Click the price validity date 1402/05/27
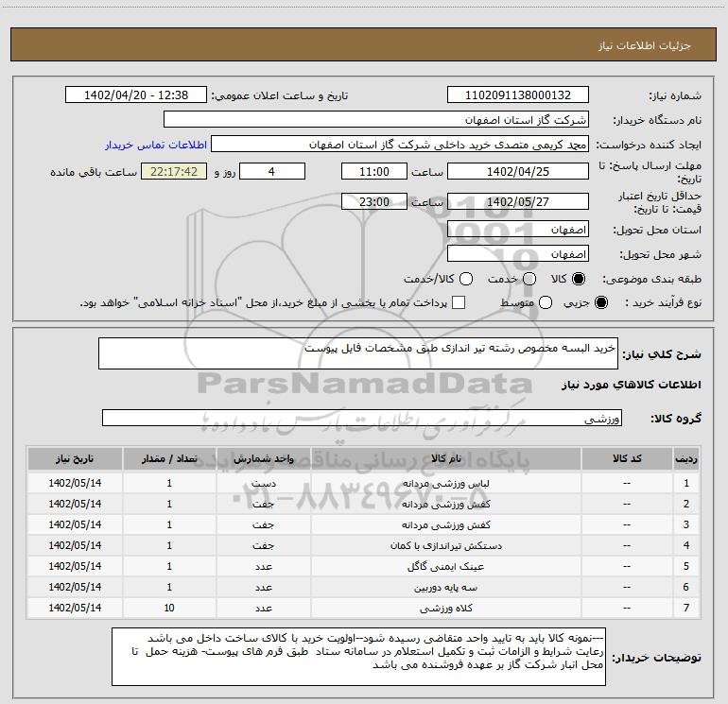The image size is (728, 704). 518,201
